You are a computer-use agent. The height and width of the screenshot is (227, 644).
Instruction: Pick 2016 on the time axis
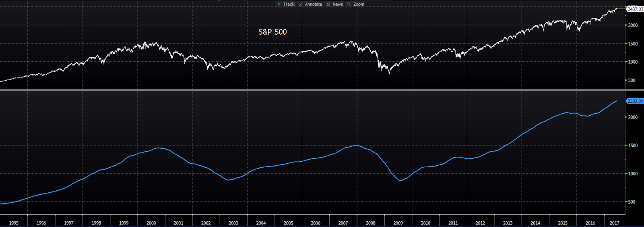tap(590, 223)
